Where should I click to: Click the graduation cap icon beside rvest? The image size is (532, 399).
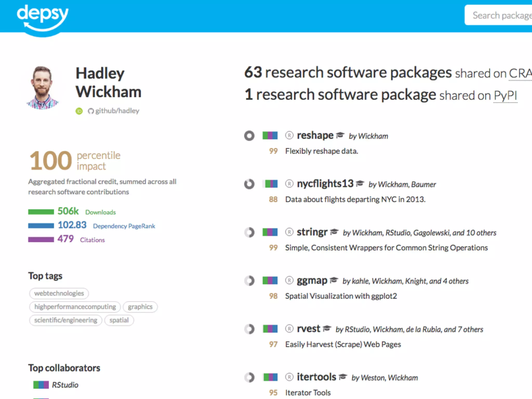[327, 328]
